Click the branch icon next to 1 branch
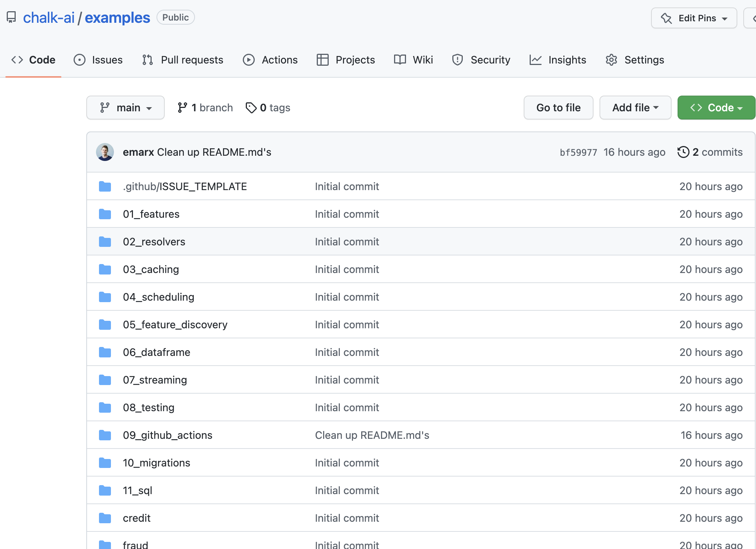The width and height of the screenshot is (756, 549). [183, 108]
